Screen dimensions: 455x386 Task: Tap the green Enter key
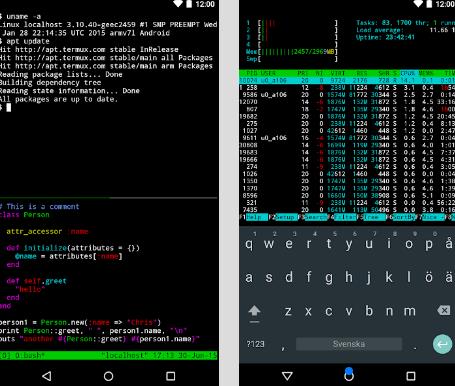point(443,344)
